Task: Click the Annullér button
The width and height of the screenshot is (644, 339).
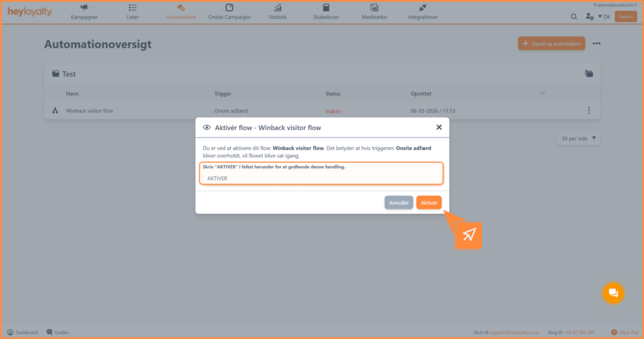Action: coord(399,203)
